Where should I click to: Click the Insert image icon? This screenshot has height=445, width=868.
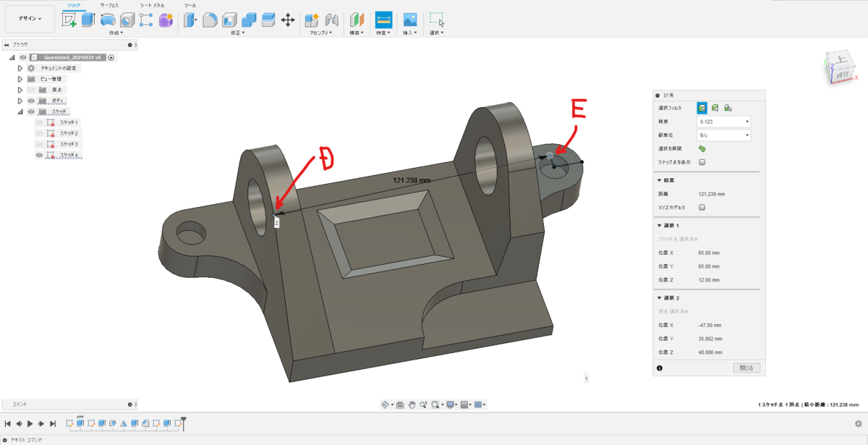click(x=410, y=20)
